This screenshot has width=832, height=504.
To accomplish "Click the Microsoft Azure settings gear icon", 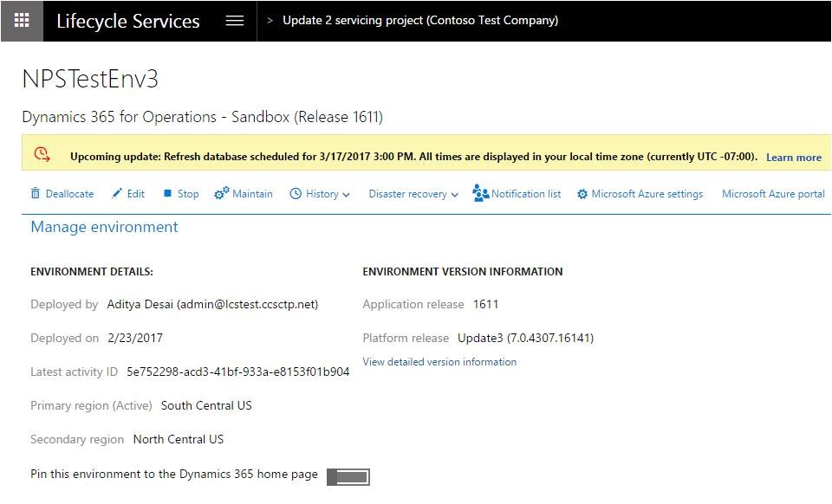I will pyautogui.click(x=582, y=194).
